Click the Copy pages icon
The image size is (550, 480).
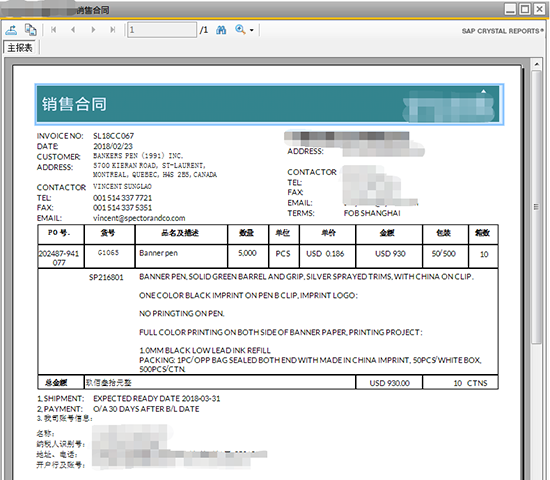click(31, 30)
